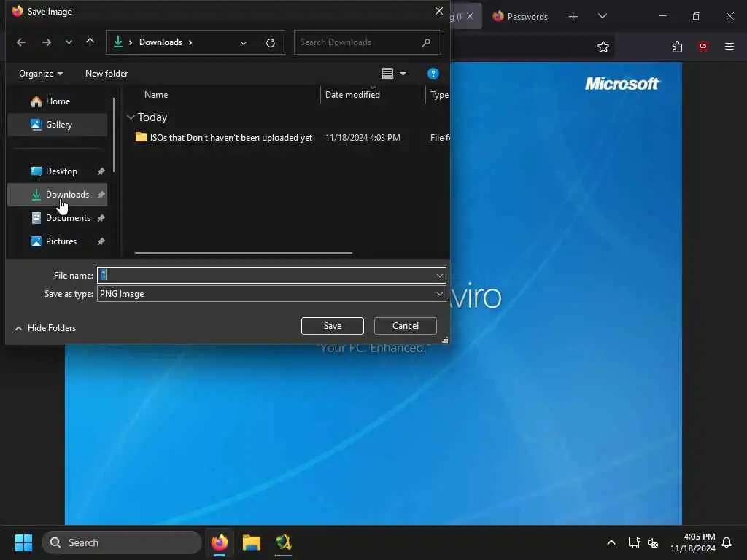Screen dimensions: 747x560
Task: Click the pin icon next to Desktop
Action: (101, 171)
